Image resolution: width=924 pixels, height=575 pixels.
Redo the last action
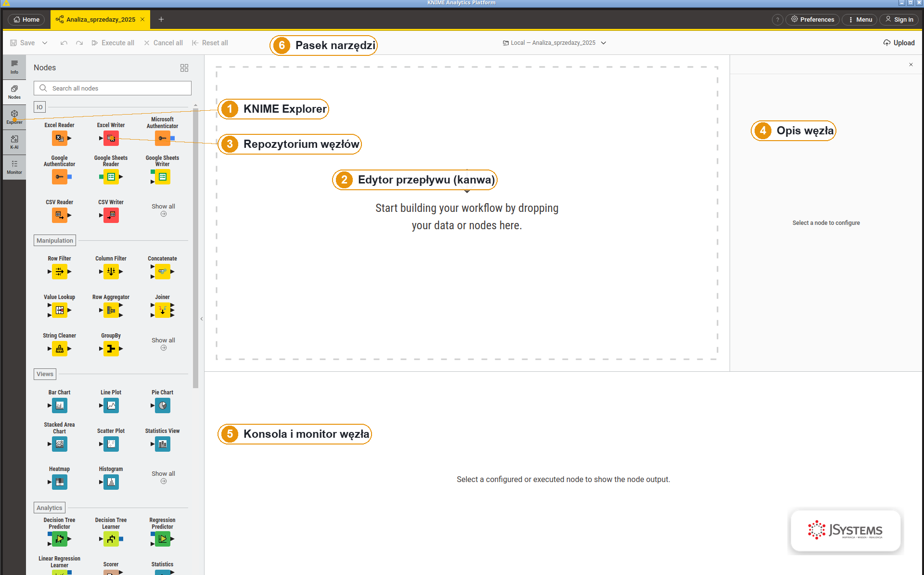tap(79, 43)
